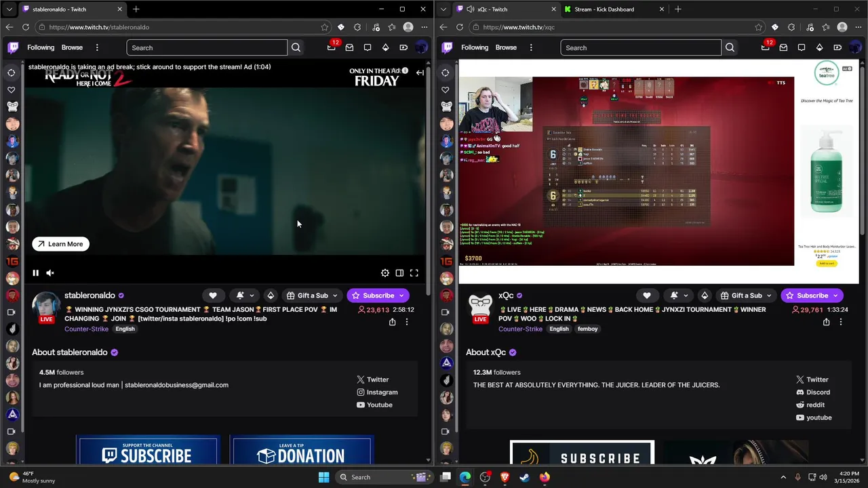868x488 pixels.
Task: Focus search field in right Twitch window
Action: 641,47
